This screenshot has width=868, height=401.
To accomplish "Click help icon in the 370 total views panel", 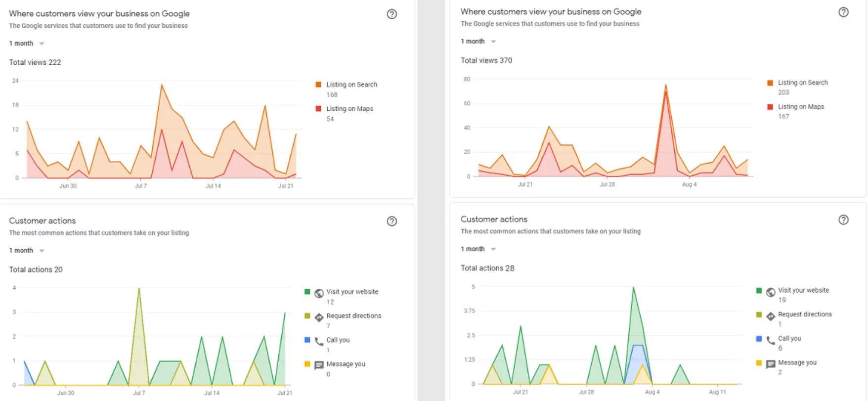I will pyautogui.click(x=843, y=12).
